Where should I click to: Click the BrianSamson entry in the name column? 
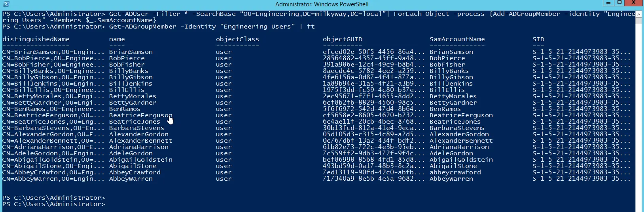131,52
